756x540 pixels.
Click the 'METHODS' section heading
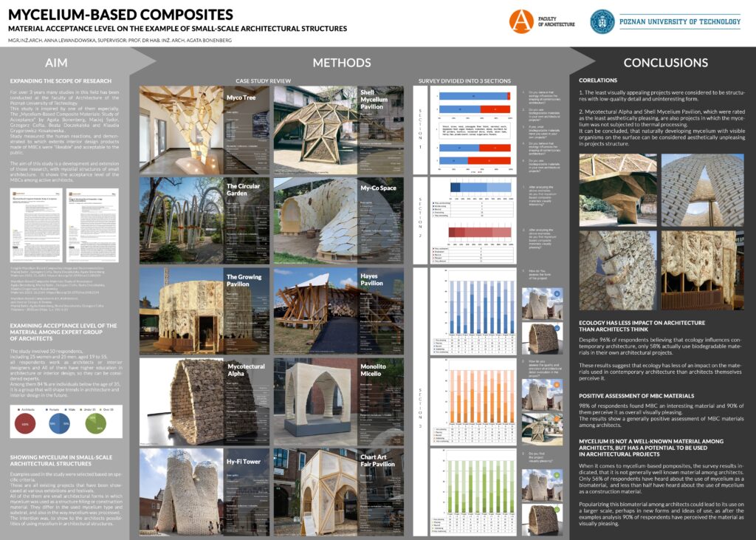pyautogui.click(x=342, y=63)
